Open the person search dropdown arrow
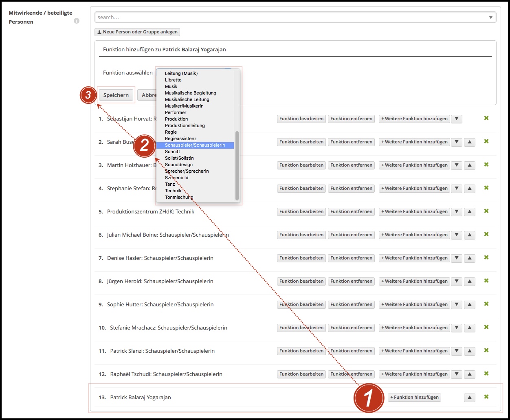 490,18
